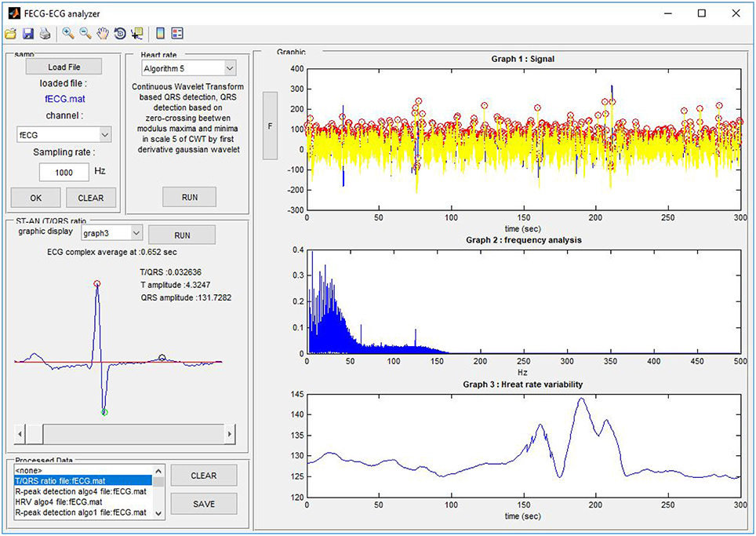Click the F button beside Graph 1
Viewport: 756px width, 536px height.
point(270,126)
